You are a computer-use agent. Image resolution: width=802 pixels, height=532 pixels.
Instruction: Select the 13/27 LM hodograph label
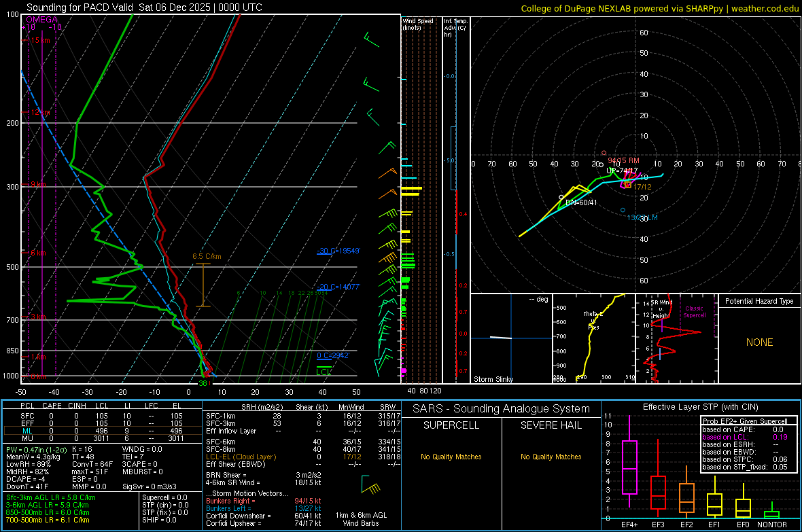pos(642,217)
